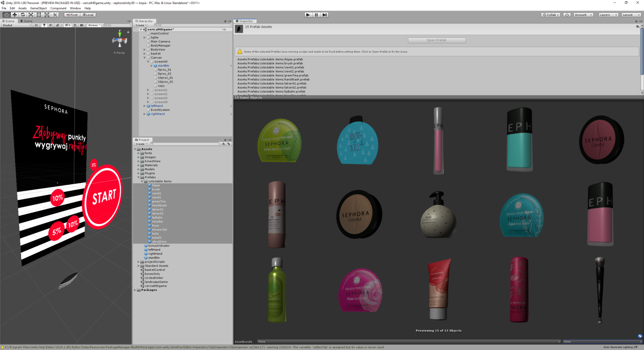Viewport: 644px width, 350px height.
Task: Switch to the Game tab
Action: pyautogui.click(x=27, y=21)
